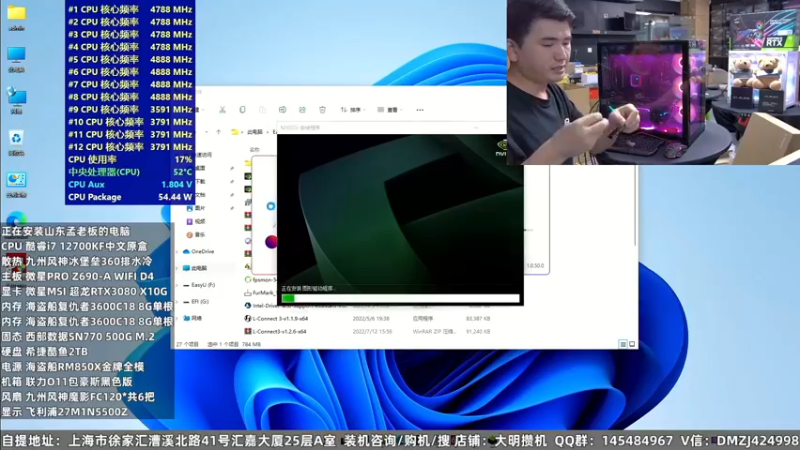Select the L-Connect 3-v1.1.9-x64 file
800x450 pixels.
click(276, 318)
